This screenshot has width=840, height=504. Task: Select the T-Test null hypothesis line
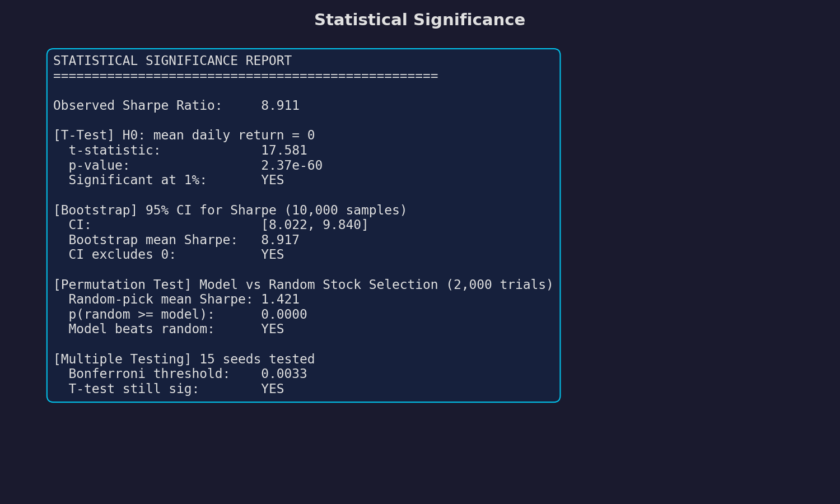184,135
